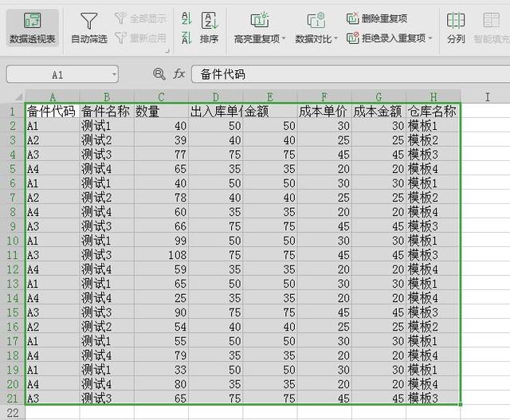The height and width of the screenshot is (420, 510).
Task: Click the quantity 33 cell
Action: 161,370
